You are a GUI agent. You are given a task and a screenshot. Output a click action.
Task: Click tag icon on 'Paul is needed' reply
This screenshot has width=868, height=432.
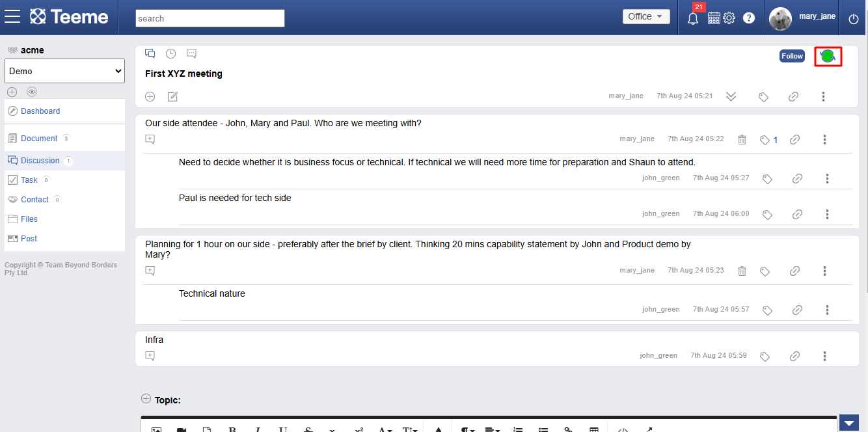[768, 215]
